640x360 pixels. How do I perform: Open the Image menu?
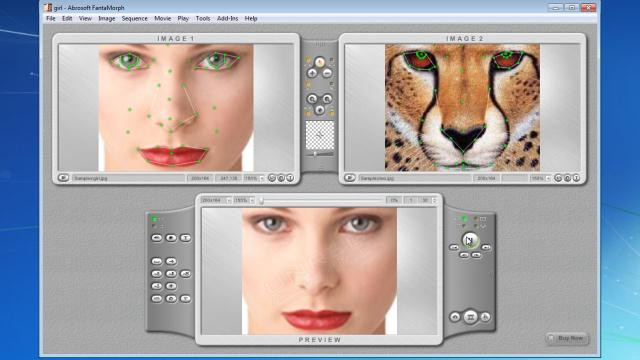[x=107, y=18]
